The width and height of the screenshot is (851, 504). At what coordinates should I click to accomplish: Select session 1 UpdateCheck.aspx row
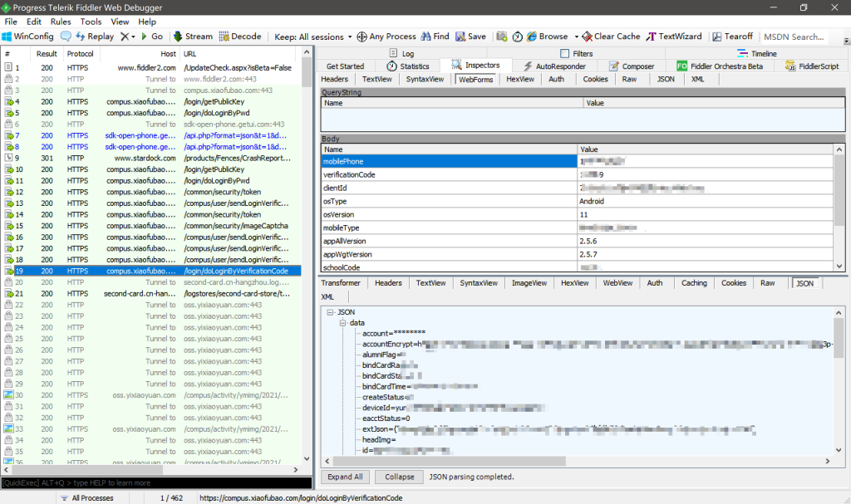pyautogui.click(x=151, y=68)
